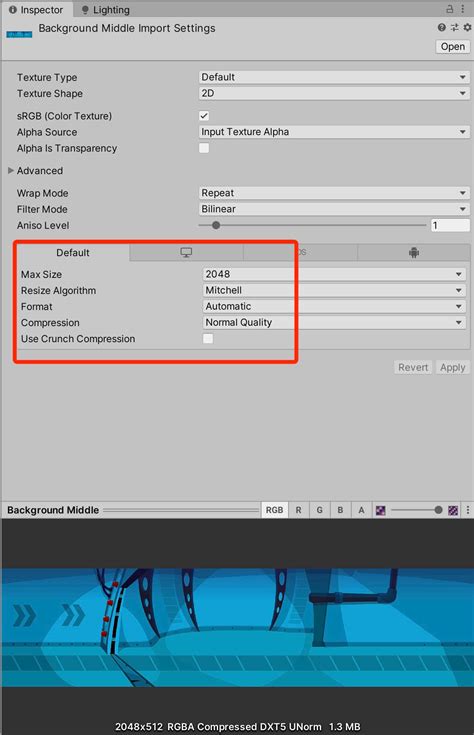474x735 pixels.
Task: Click Background Middle Import Settings title
Action: (x=127, y=28)
